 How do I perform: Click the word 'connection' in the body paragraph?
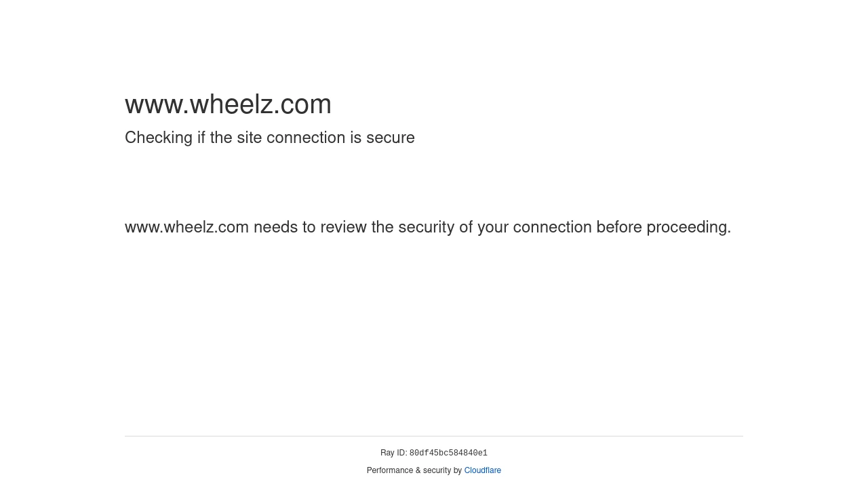(x=552, y=227)
